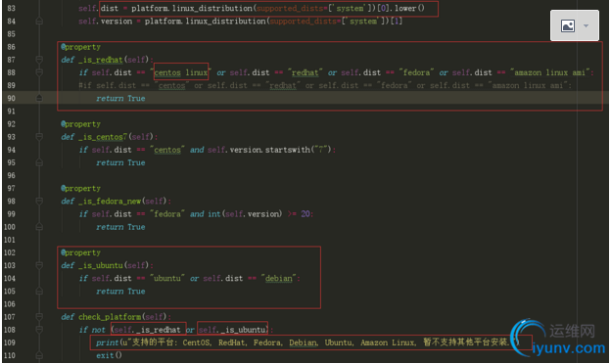Click the fold end marker on line 95
The image size is (611, 364).
click(39, 162)
